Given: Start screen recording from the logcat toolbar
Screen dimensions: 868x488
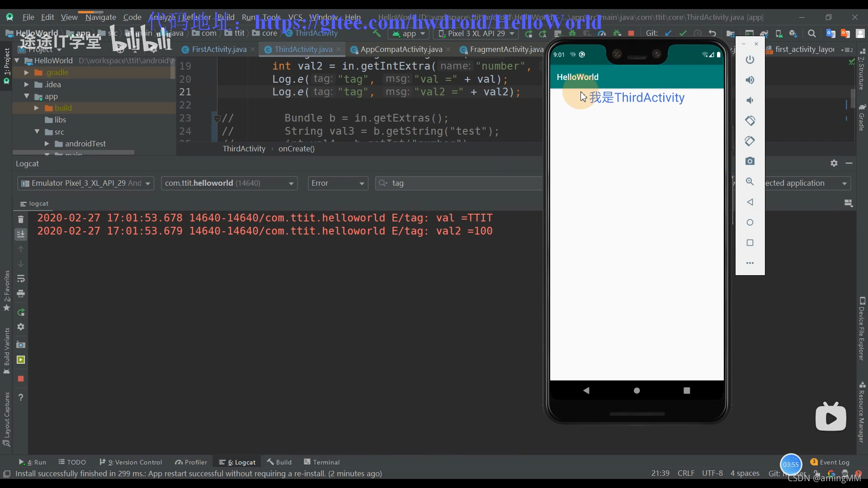Looking at the screenshot, I should coord(21,360).
